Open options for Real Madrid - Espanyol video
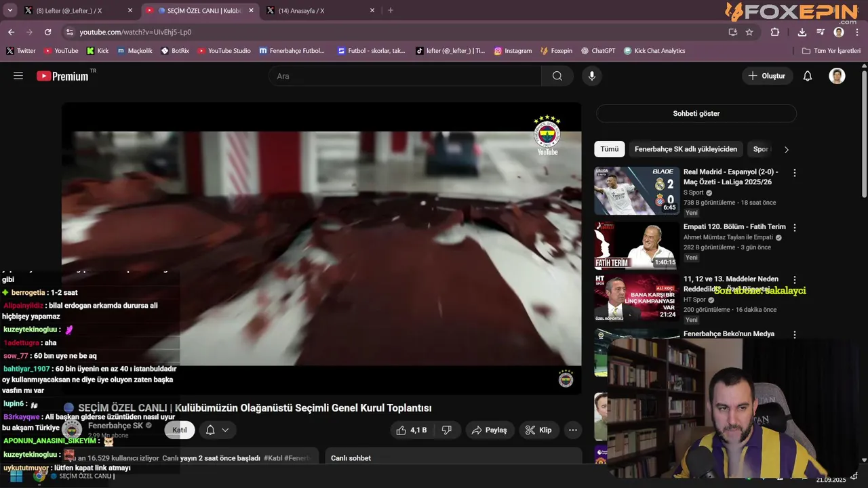The image size is (868, 488). (795, 173)
